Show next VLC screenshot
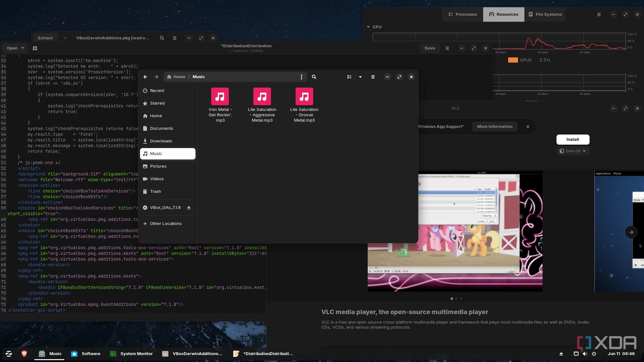644x362 pixels. (x=631, y=232)
